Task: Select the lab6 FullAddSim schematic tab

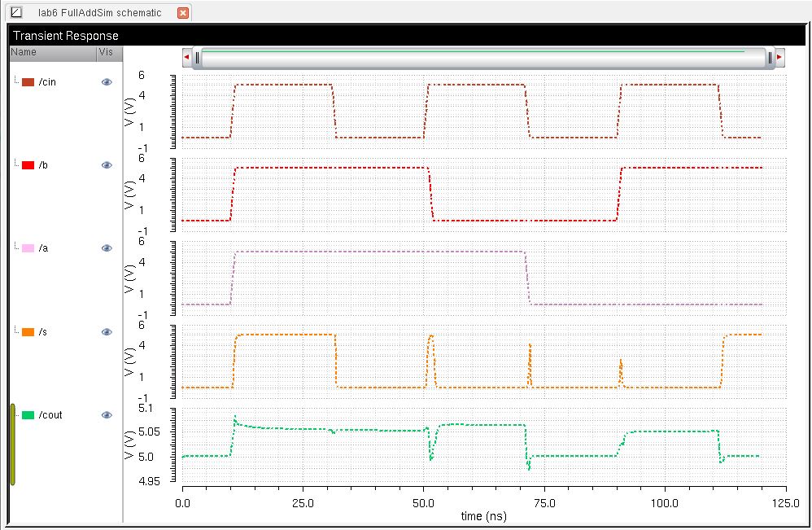Action: click(99, 13)
